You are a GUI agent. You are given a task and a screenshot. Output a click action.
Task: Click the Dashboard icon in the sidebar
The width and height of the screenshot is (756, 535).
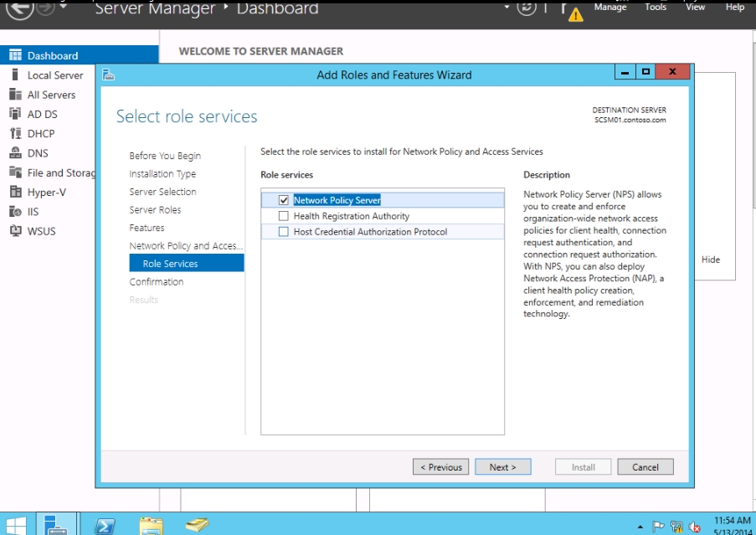point(14,55)
